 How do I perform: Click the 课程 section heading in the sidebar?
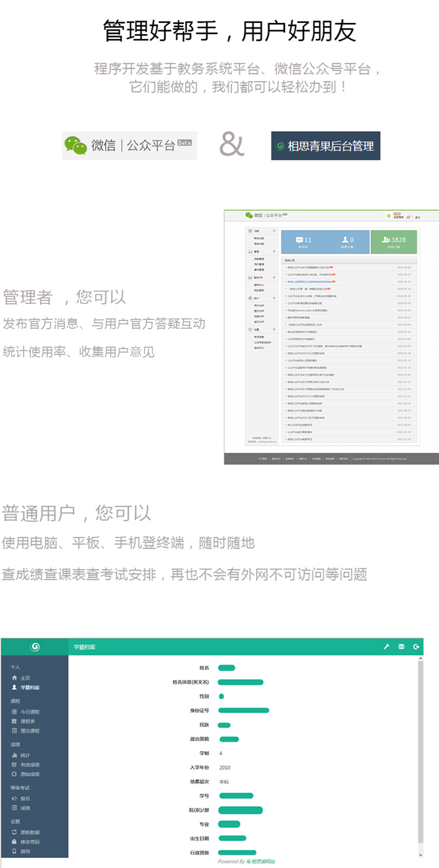[15, 701]
